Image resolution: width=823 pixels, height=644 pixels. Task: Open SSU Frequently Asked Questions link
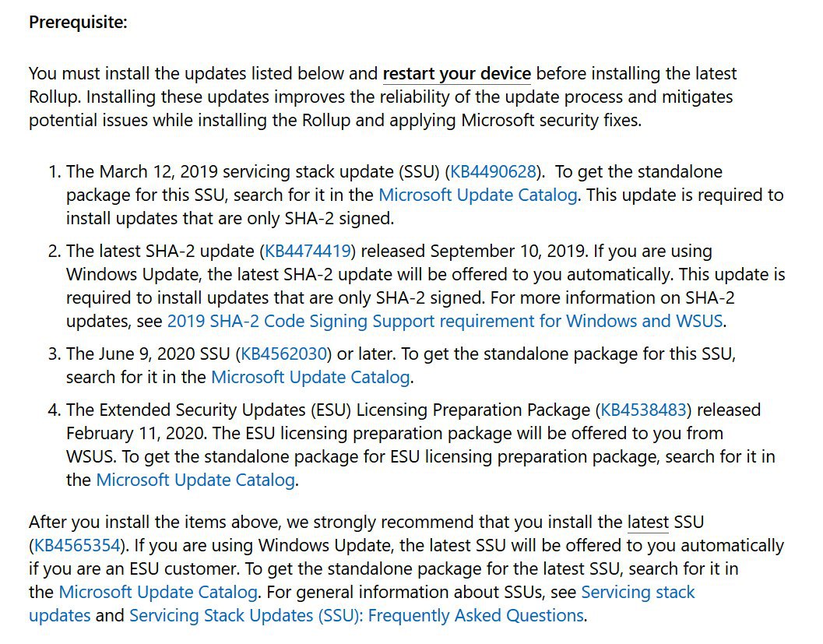click(356, 616)
